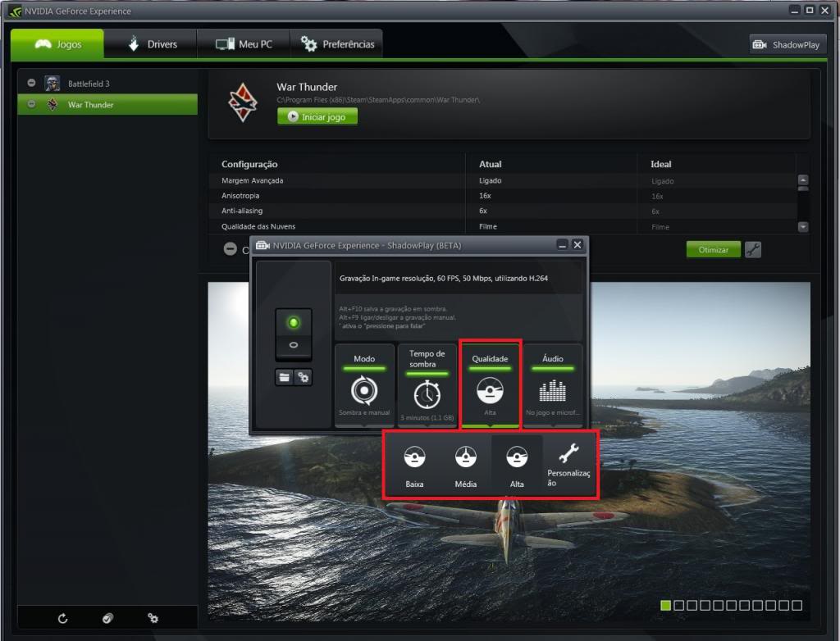Open the Tempo de sombra option
840x641 pixels.
[x=427, y=385]
